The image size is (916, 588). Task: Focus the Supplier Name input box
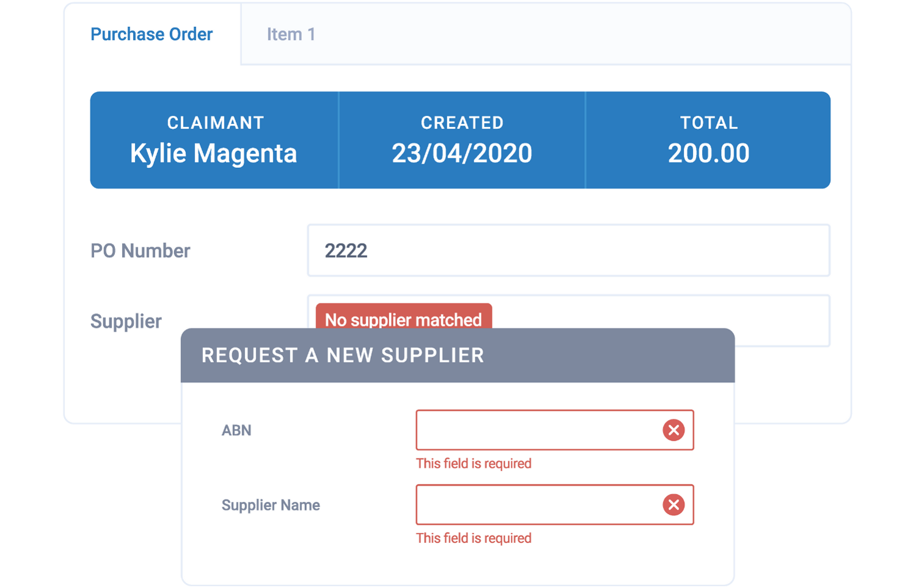(538, 505)
